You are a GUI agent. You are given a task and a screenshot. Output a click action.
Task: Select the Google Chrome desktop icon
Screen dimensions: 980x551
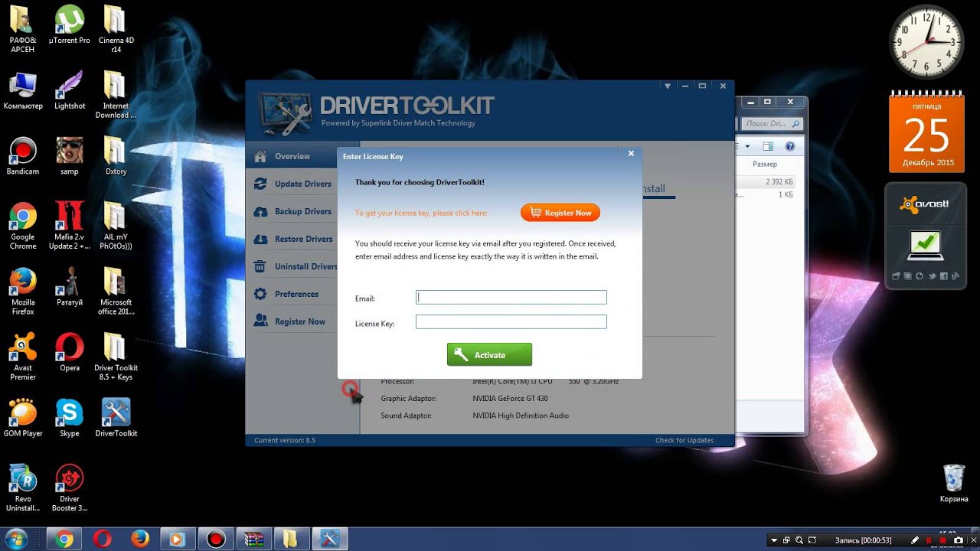click(x=23, y=226)
